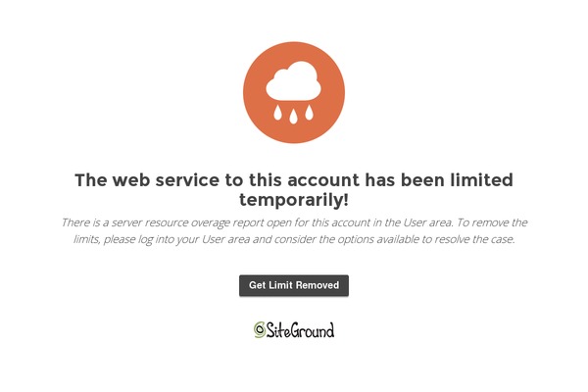Click the Get Limit Removed button
Screen dimensions: 588x392
[x=294, y=285]
